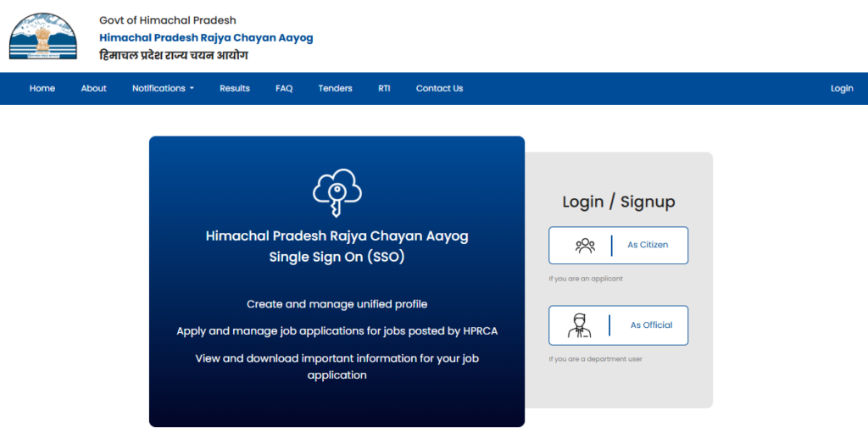Open the FAQ section
Screen dimensions: 868x438
pos(284,88)
